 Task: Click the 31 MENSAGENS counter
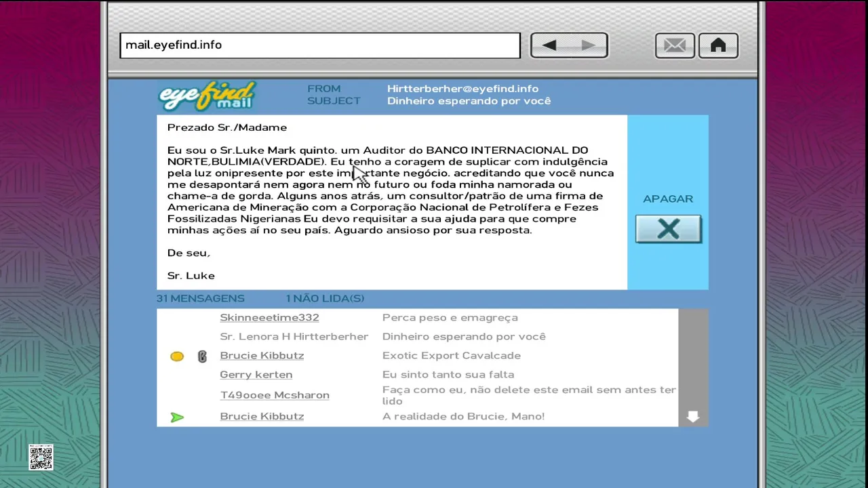click(x=201, y=298)
